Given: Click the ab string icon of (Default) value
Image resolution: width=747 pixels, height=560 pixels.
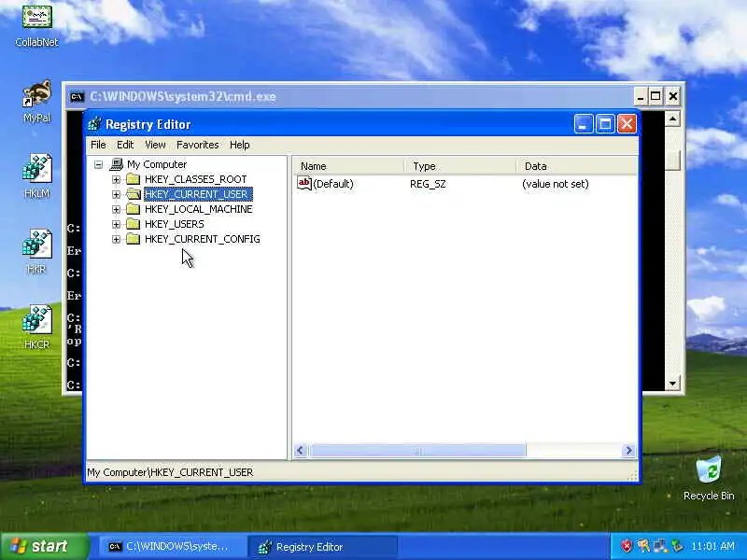Looking at the screenshot, I should coord(304,183).
